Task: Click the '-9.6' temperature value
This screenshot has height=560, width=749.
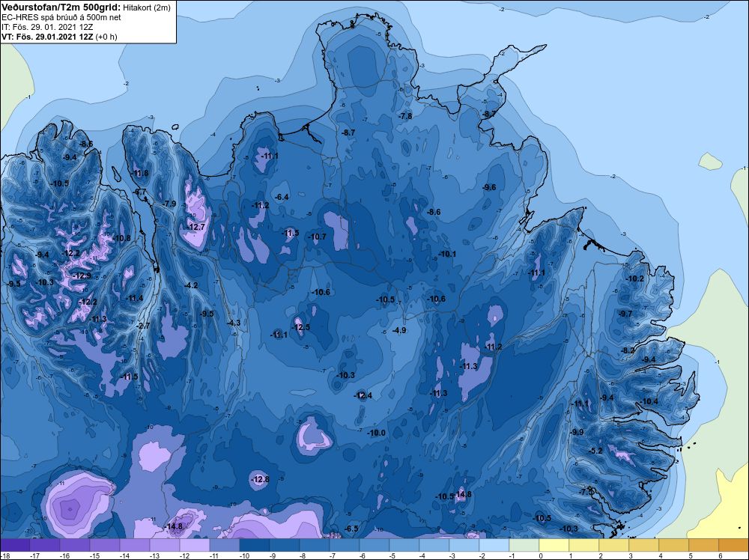Action: click(x=490, y=188)
